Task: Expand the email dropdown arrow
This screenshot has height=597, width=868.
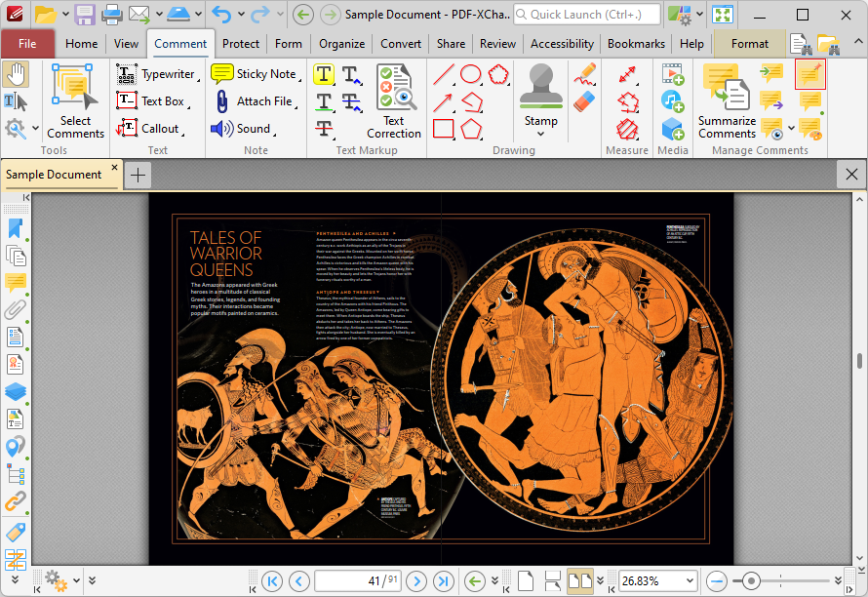Action: click(159, 14)
